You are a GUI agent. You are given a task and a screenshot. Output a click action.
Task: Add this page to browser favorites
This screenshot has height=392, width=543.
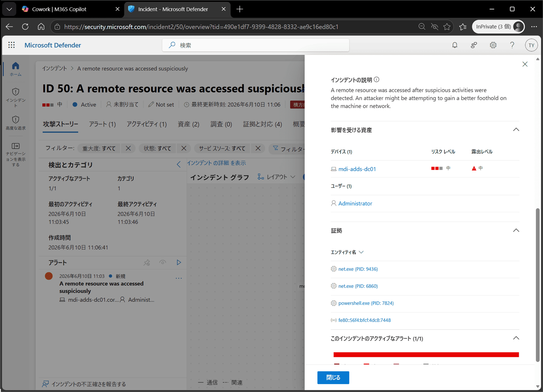pos(447,27)
